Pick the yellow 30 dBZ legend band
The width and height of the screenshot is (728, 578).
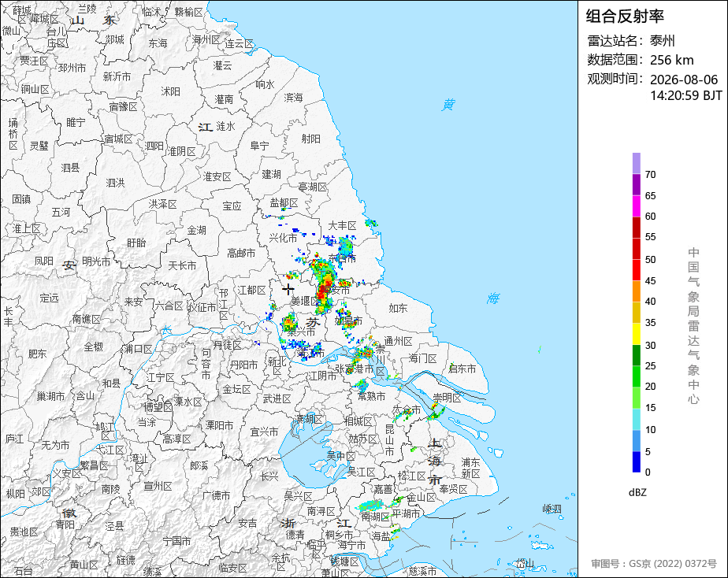tap(636, 334)
